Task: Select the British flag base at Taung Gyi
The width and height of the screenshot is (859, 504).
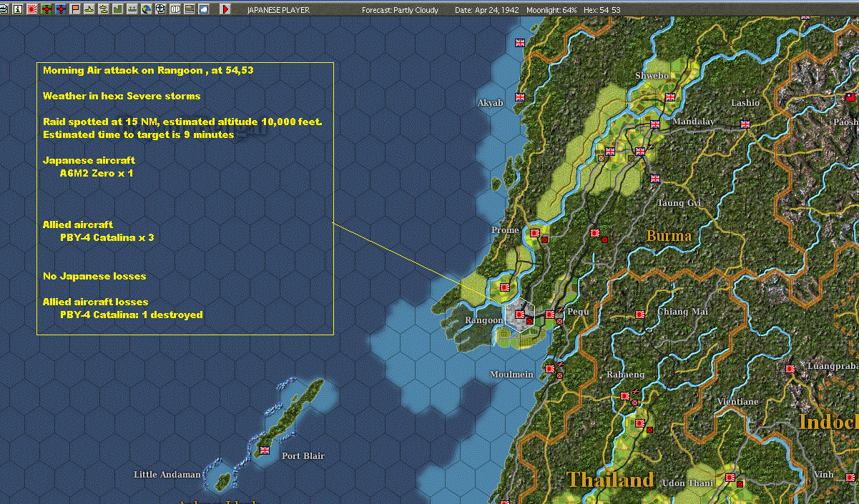Action: coord(654,179)
